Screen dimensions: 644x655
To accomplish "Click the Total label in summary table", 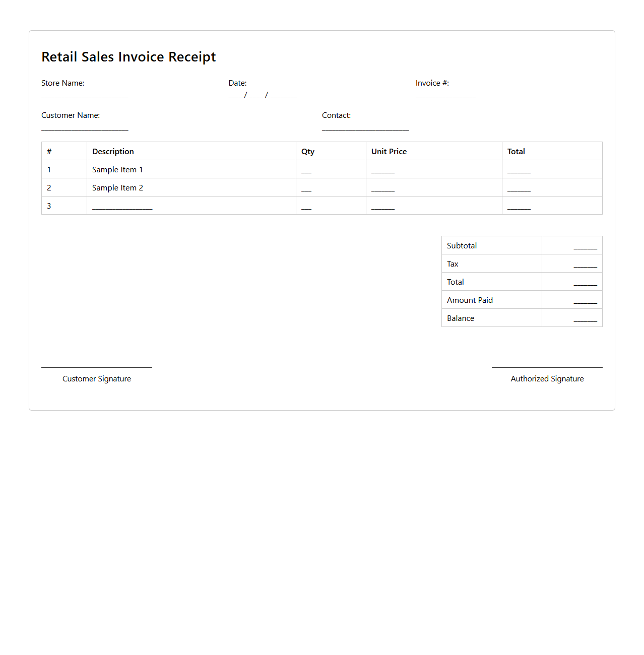I will pos(455,282).
